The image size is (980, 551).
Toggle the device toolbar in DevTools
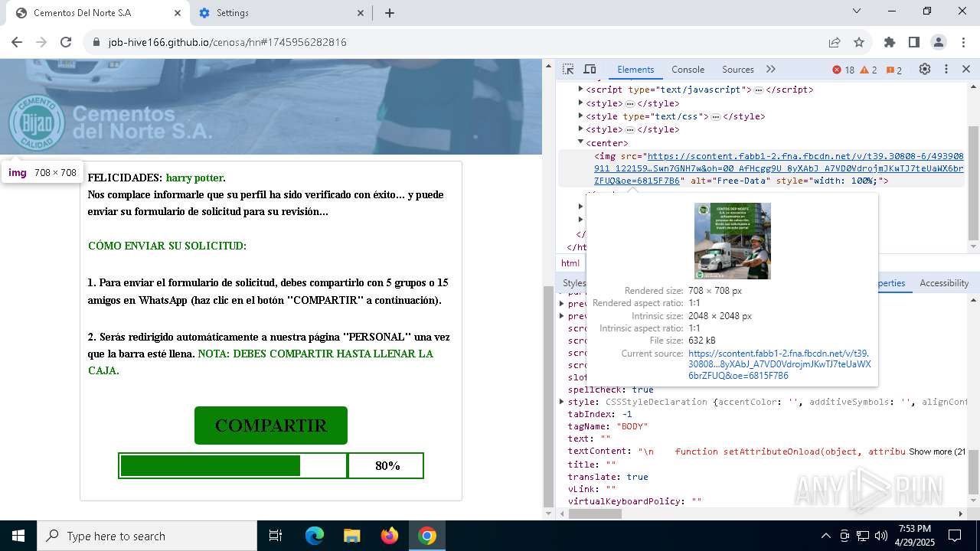[590, 70]
